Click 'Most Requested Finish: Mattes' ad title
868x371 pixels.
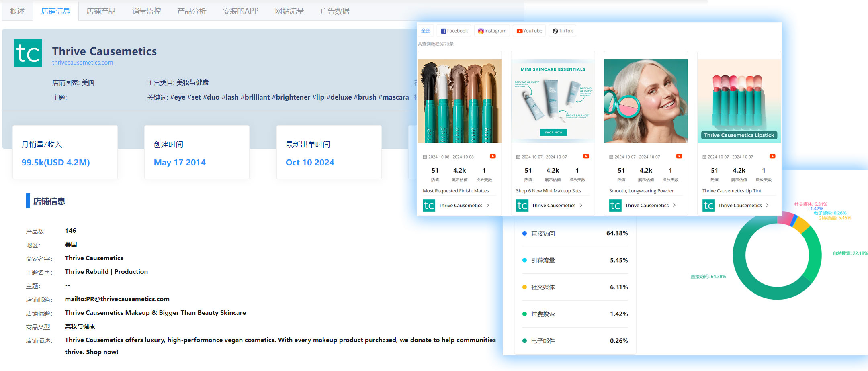(456, 191)
